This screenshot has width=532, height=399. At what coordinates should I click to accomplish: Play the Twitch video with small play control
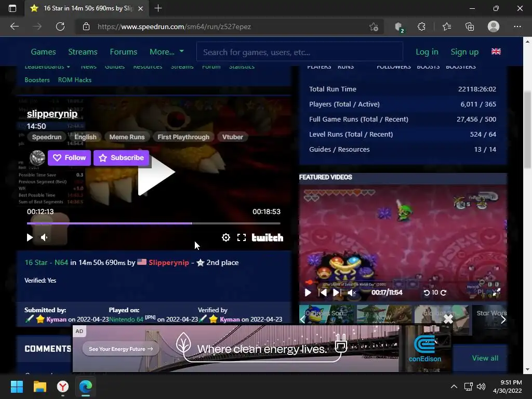[x=30, y=237]
